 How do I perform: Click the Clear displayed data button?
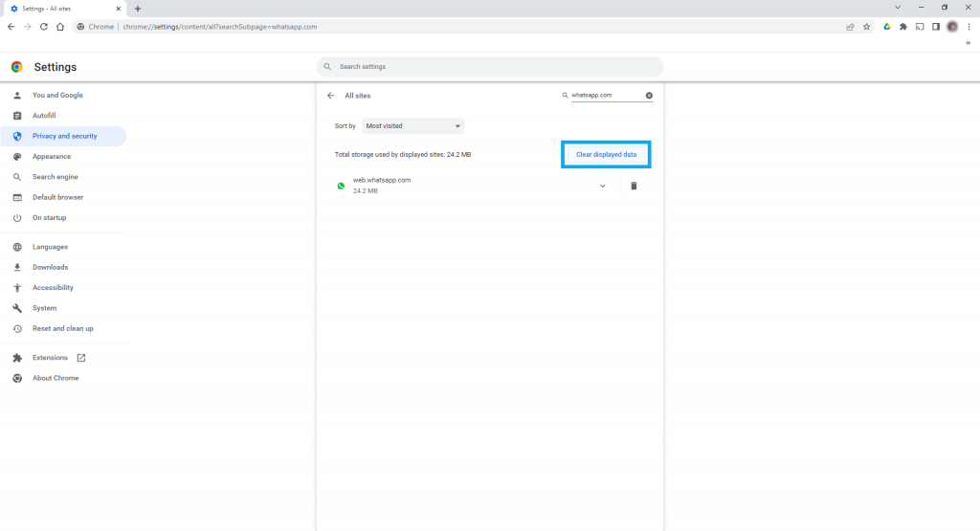(x=606, y=154)
